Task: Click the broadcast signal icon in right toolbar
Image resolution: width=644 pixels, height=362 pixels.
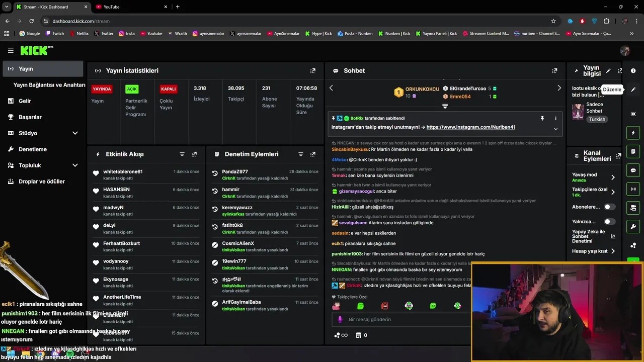Action: point(633,189)
